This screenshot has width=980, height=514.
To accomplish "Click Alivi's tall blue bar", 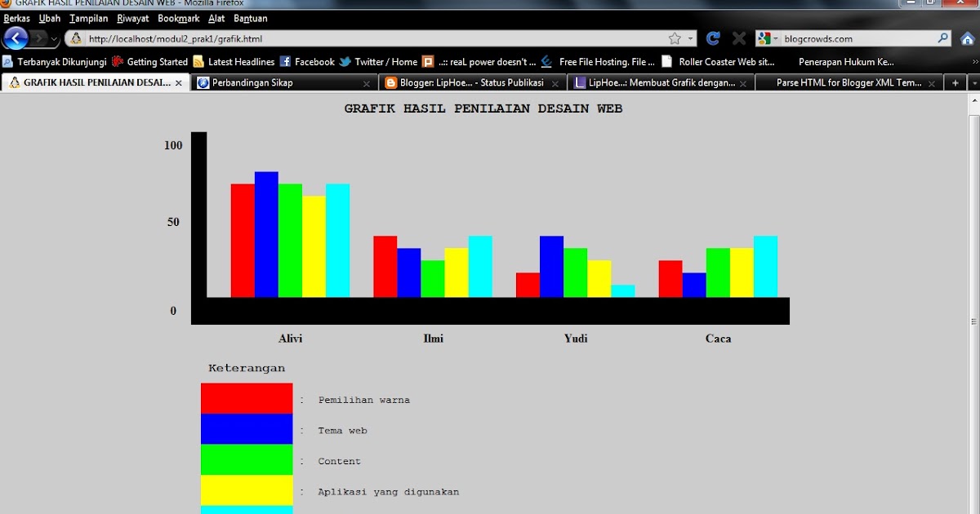I will 266,234.
